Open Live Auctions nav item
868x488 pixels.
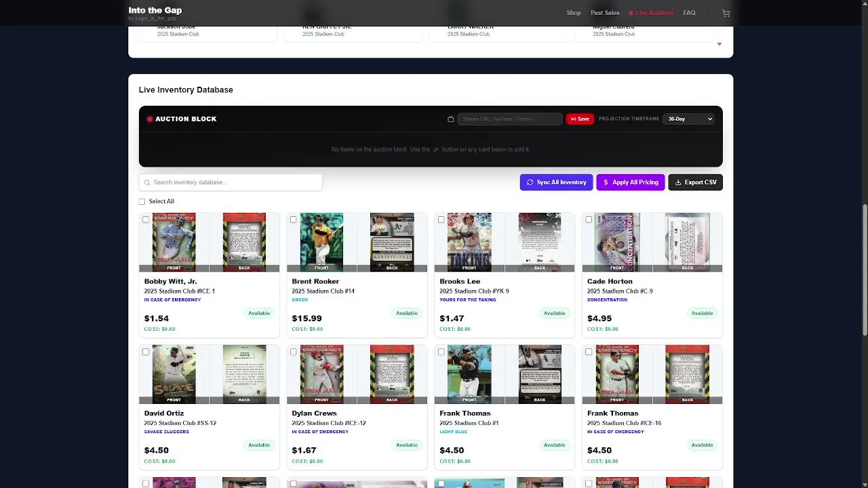[x=651, y=13]
